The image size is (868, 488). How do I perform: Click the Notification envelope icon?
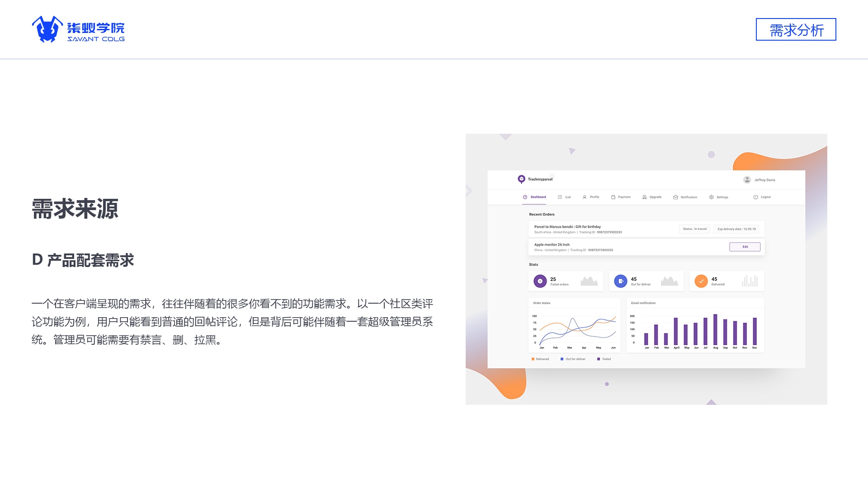point(675,197)
